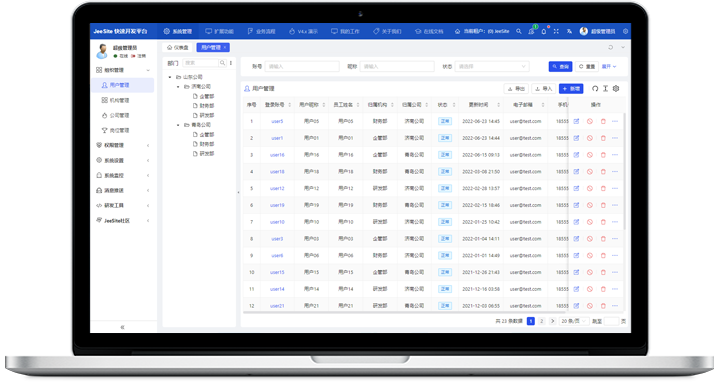
Task: Open 系统管理 top menu
Action: (178, 32)
